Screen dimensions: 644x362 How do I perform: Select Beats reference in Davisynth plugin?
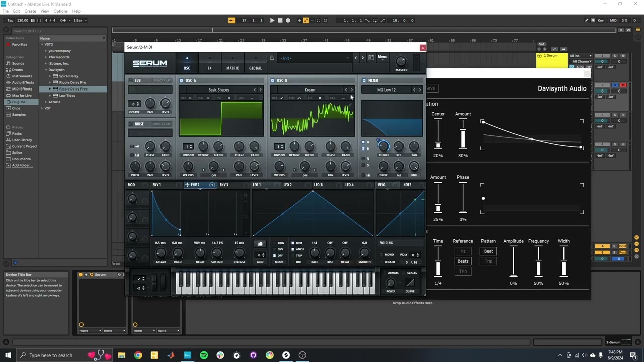463,261
